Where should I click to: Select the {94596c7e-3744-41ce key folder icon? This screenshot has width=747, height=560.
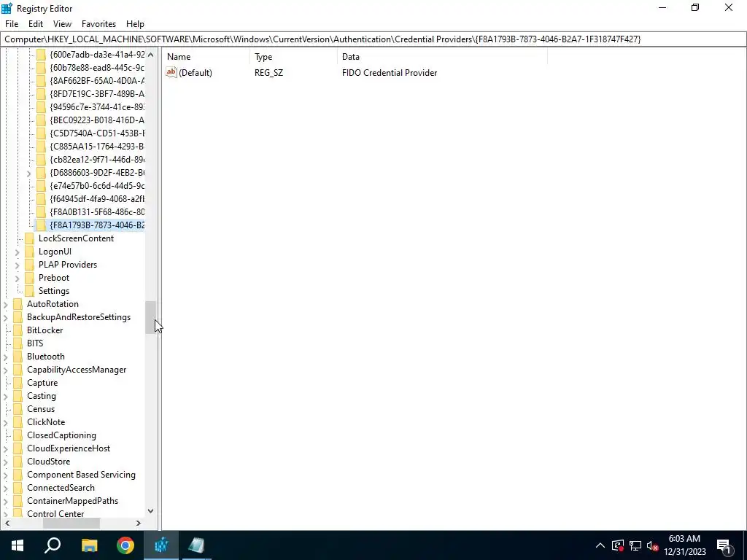tap(41, 106)
